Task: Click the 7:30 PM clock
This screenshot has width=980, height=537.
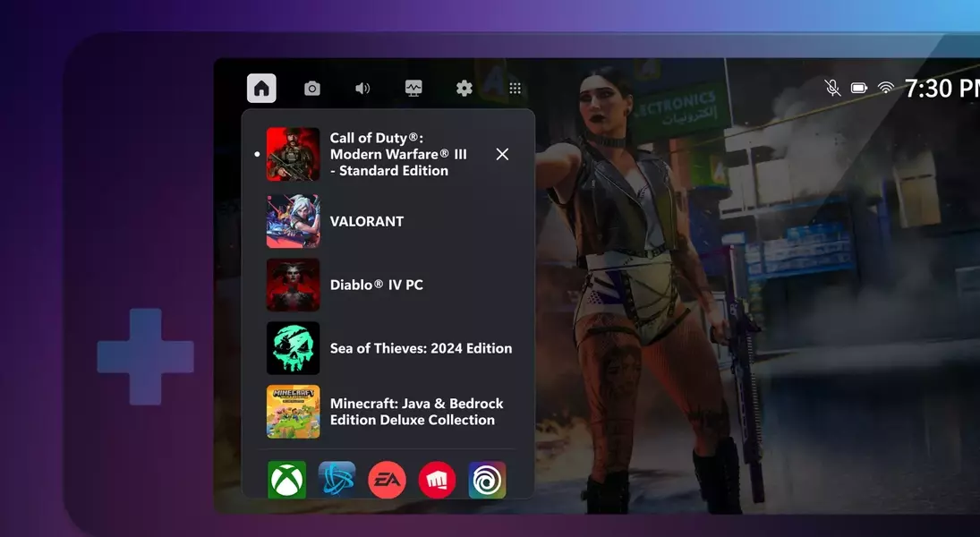Action: tap(942, 88)
